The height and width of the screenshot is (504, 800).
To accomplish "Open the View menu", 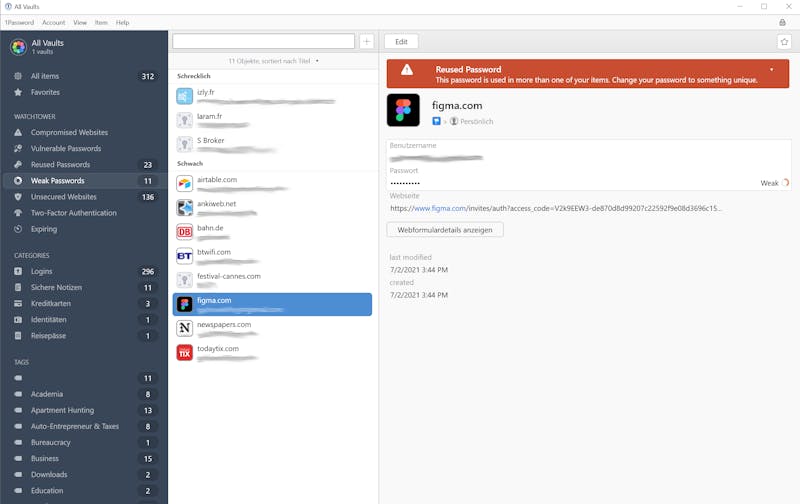I will click(80, 22).
